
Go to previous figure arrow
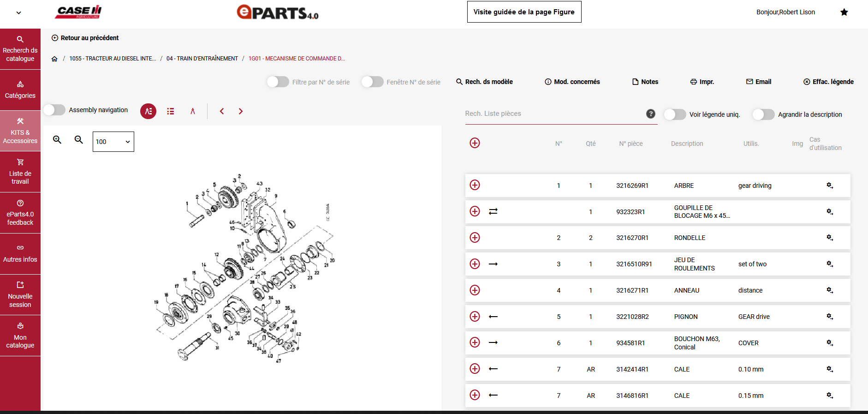222,111
